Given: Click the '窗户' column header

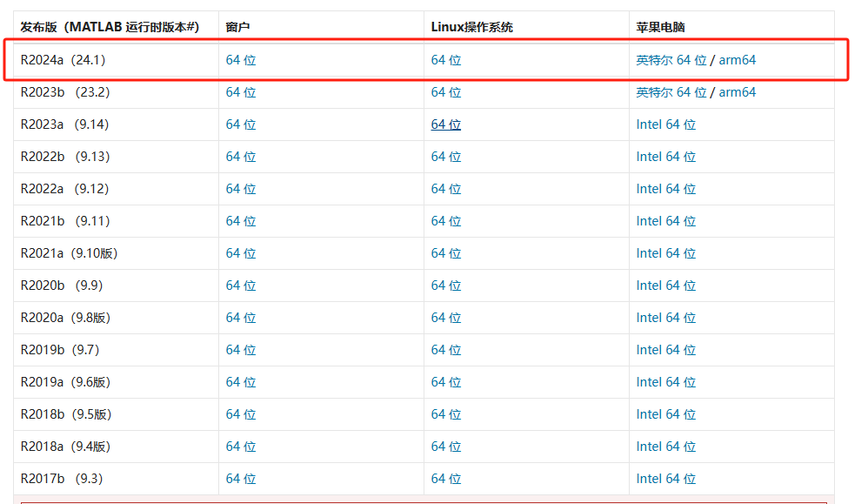Looking at the screenshot, I should click(321, 27).
